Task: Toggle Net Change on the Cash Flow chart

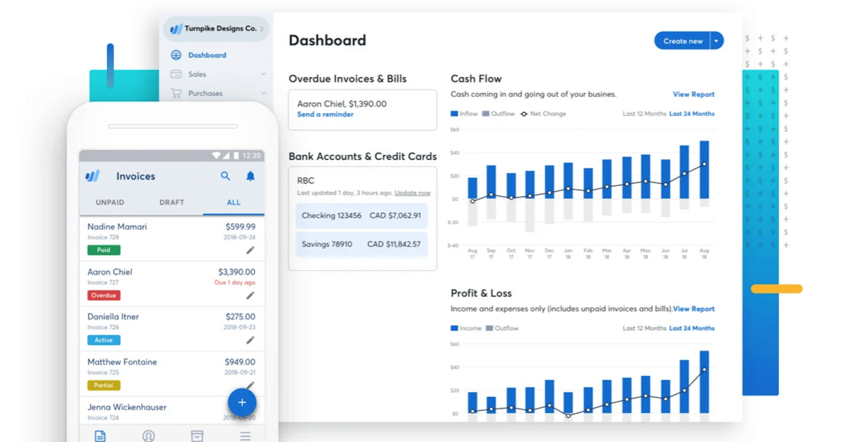Action: (544, 113)
